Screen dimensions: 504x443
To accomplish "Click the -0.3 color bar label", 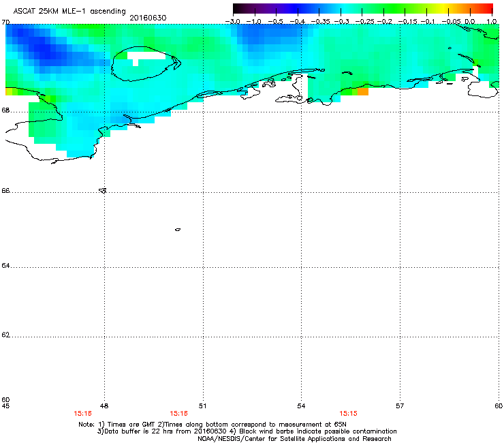I will click(342, 22).
